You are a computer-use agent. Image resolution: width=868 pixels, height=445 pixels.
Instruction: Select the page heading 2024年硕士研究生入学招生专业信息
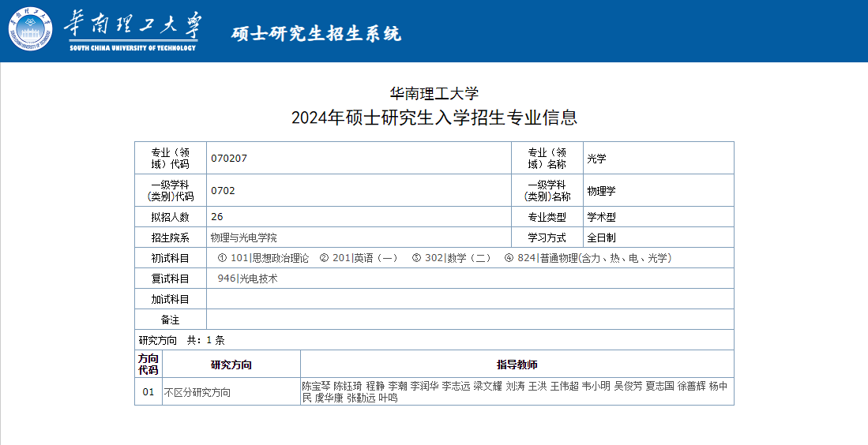[x=434, y=118]
